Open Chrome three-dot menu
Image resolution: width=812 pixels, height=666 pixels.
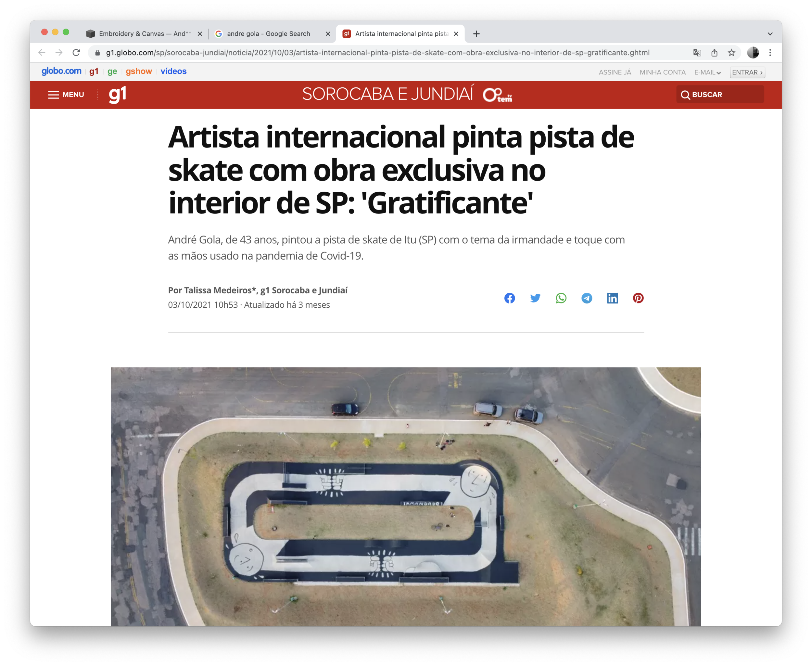[770, 53]
